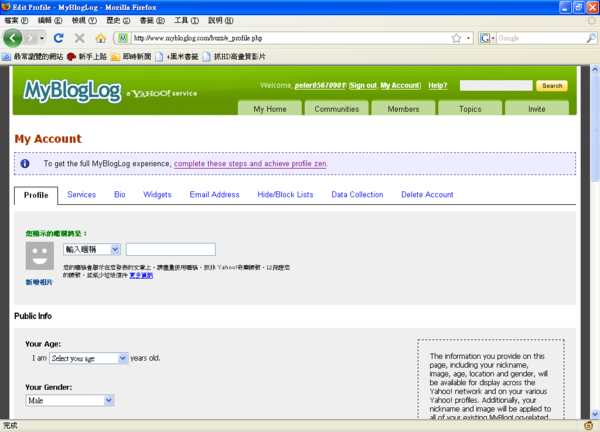Open the Members tab
This screenshot has height=432, width=600.
click(403, 109)
